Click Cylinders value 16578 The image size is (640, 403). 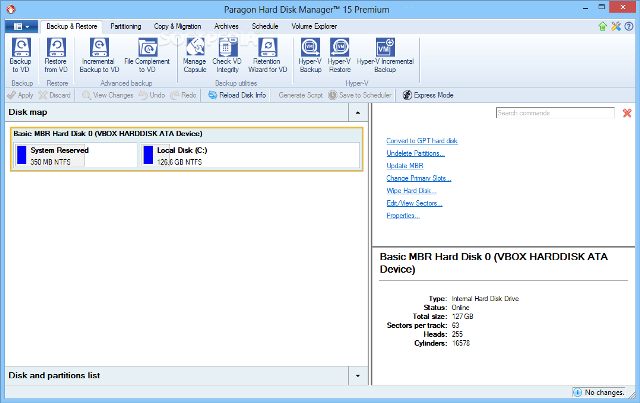[461, 343]
